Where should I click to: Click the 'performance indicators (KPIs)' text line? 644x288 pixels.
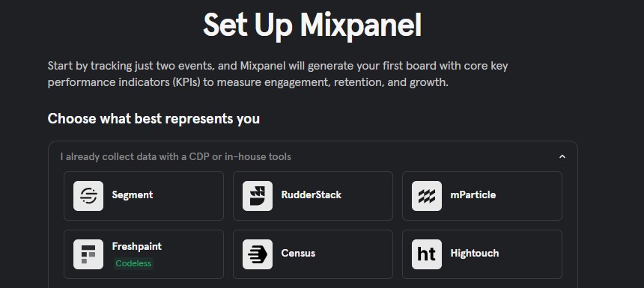pyautogui.click(x=248, y=82)
